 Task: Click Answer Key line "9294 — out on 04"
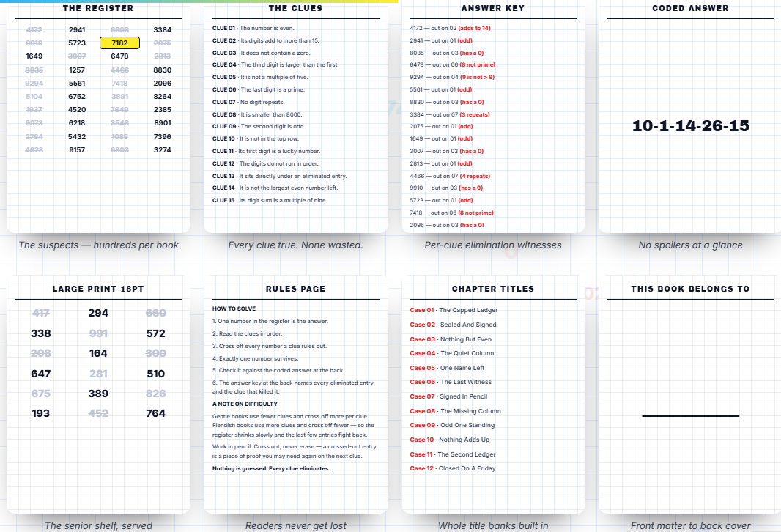tap(452, 77)
